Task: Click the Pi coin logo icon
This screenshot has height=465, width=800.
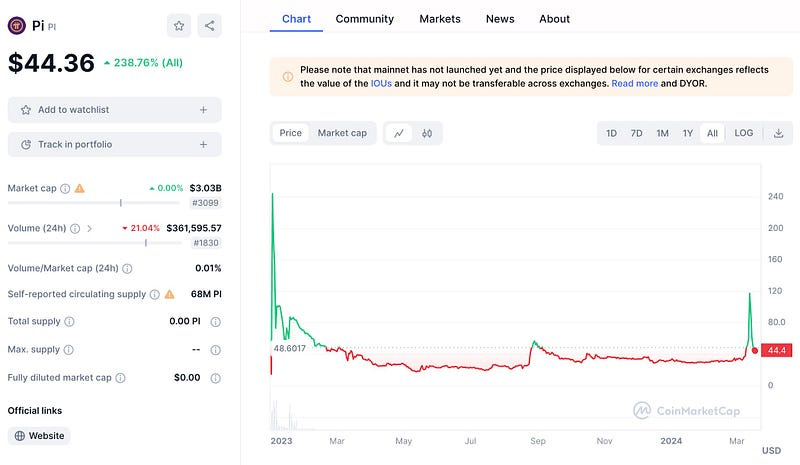Action: point(17,25)
